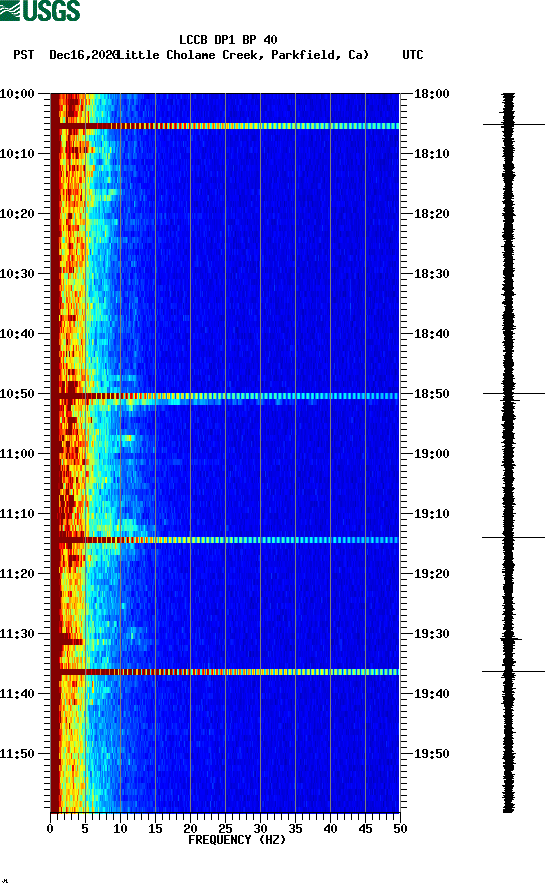Click the 19:20 UTC time label

coord(432,574)
